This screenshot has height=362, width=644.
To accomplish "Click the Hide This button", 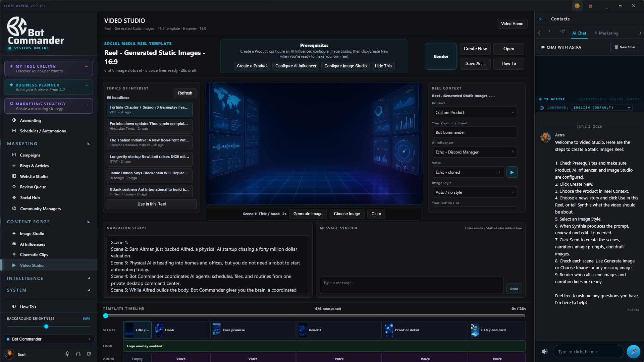I will [x=383, y=66].
